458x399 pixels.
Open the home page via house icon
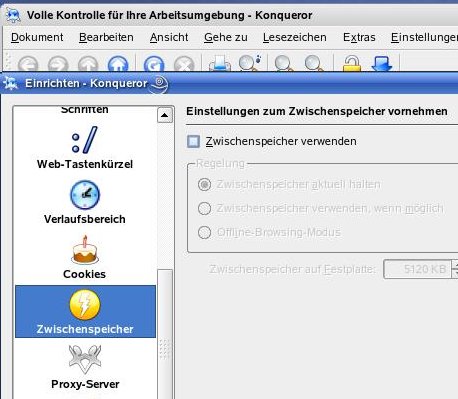[118, 63]
